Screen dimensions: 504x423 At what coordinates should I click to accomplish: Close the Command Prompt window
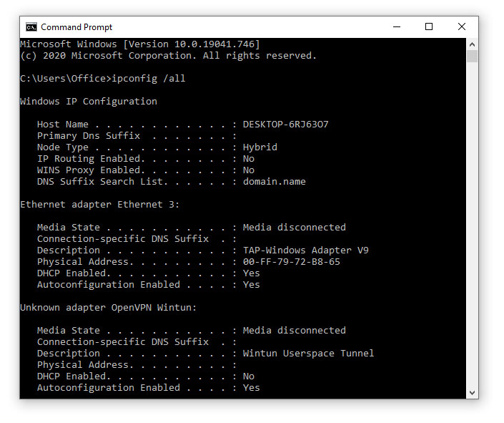click(x=462, y=27)
